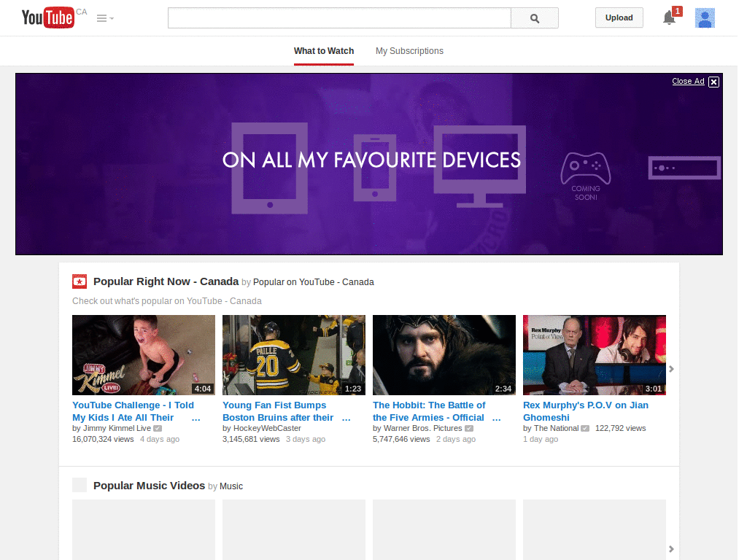747x560 pixels.
Task: Click the Upload button
Action: pyautogui.click(x=619, y=17)
